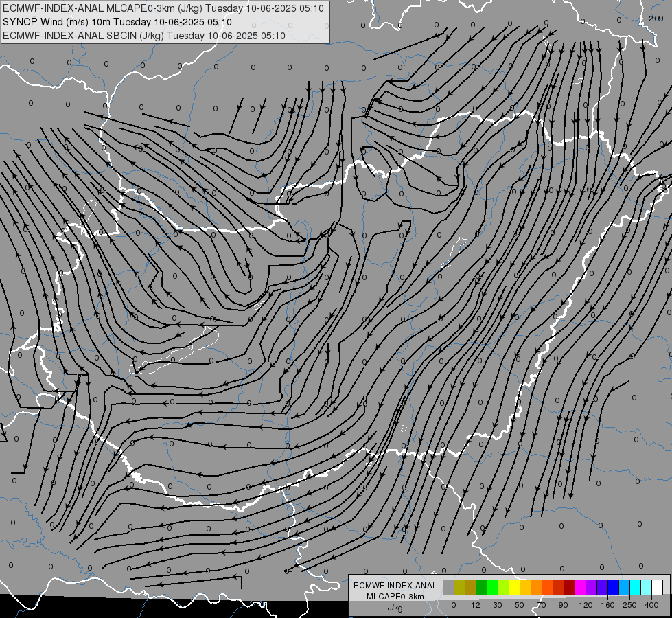The image size is (672, 618).
Task: Select the magenta legend swatch
Action: 580,587
